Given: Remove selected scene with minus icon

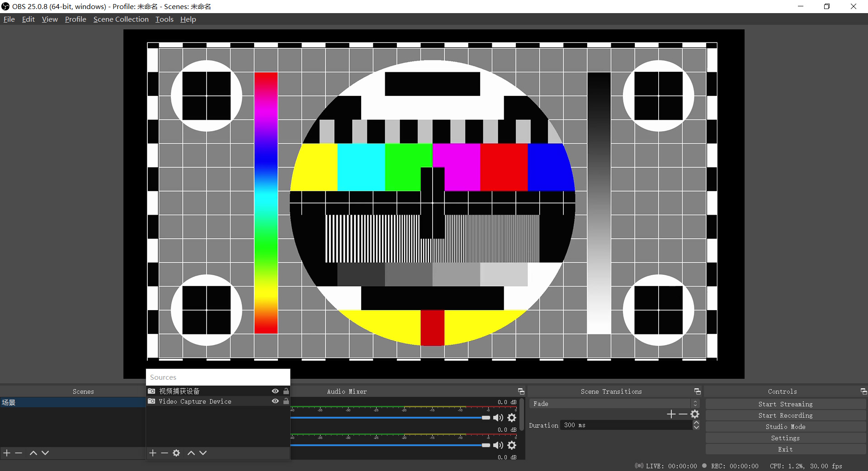Looking at the screenshot, I should [x=19, y=453].
